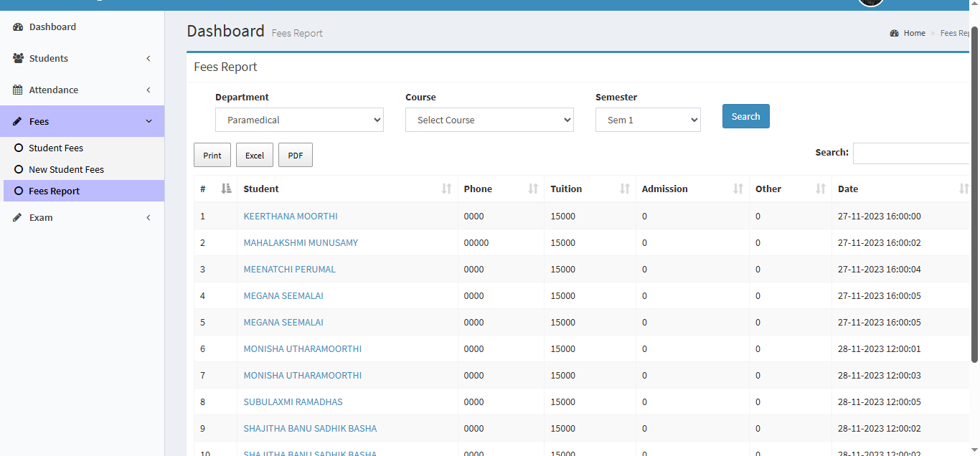Screen dimensions: 980x456
Task: Click the sort icon in # column
Action: tap(226, 189)
